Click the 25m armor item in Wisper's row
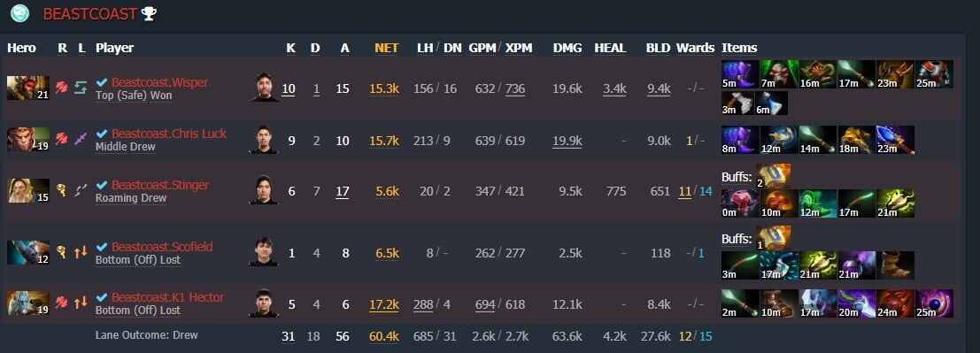The height and width of the screenshot is (353, 980). pos(934,74)
